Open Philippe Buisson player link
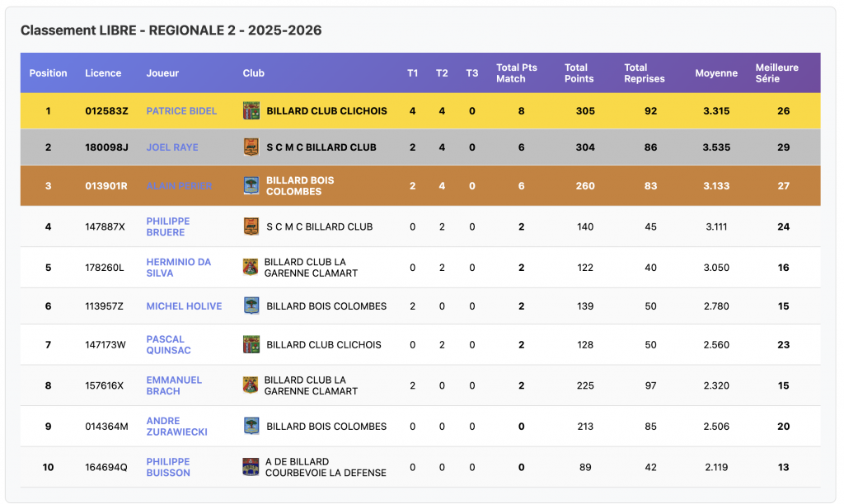Viewport: 844px width, 504px height. tap(168, 467)
